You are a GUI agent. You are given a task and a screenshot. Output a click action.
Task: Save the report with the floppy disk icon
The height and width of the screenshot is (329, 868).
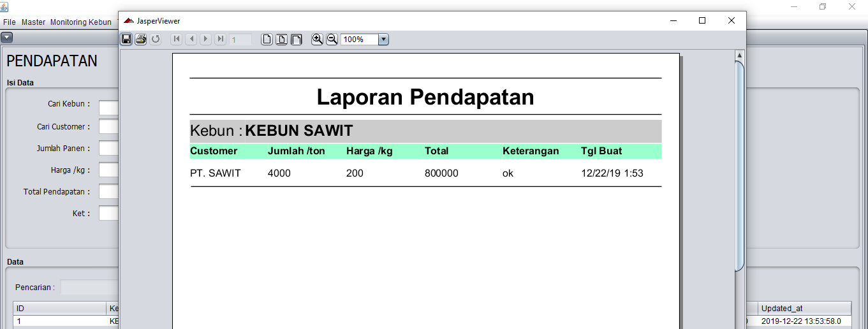click(x=126, y=40)
